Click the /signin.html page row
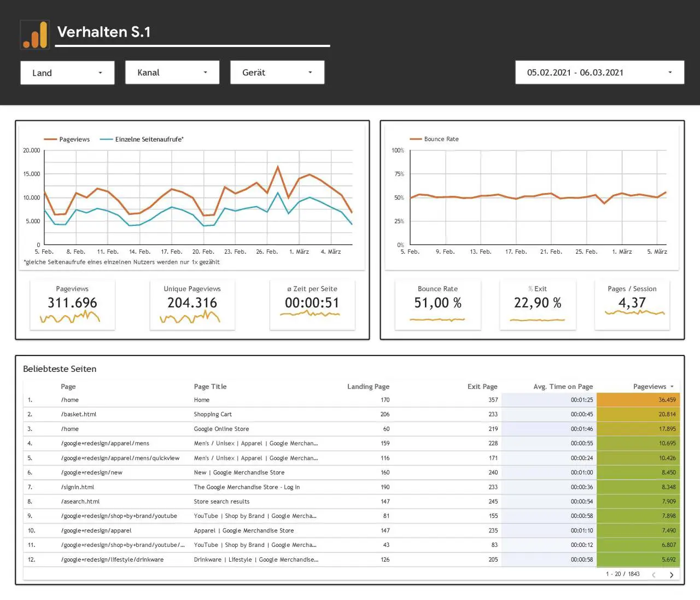The height and width of the screenshot is (600, 700). point(351,487)
